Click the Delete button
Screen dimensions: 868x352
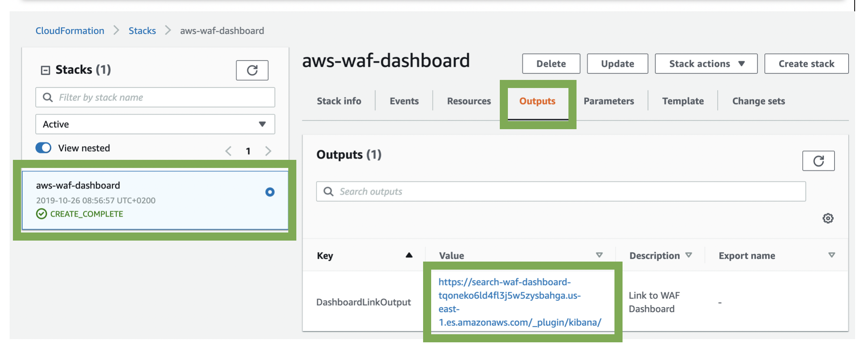(x=551, y=64)
